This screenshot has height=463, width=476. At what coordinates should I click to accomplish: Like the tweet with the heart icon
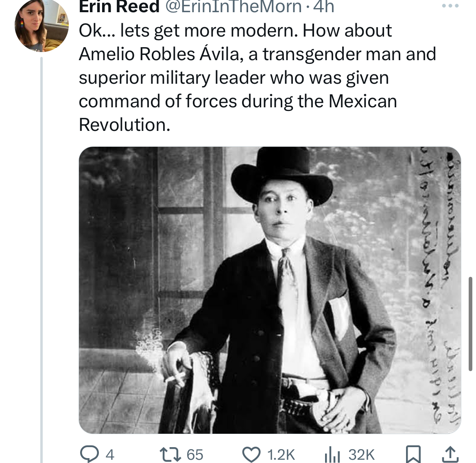251,454
